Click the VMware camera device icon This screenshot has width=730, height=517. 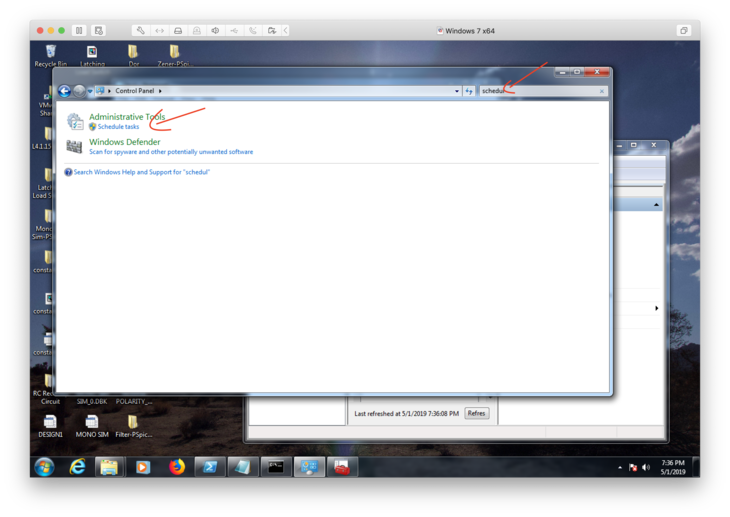(x=196, y=31)
